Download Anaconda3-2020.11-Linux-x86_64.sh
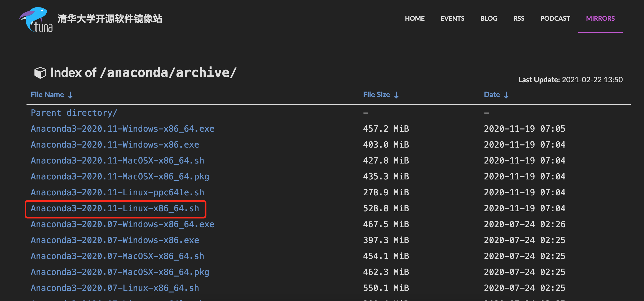Viewport: 644px width, 301px height. [x=115, y=208]
